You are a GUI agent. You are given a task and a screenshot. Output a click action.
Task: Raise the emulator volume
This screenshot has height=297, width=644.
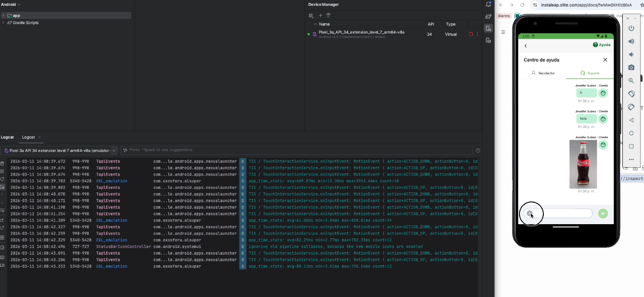pos(631,41)
